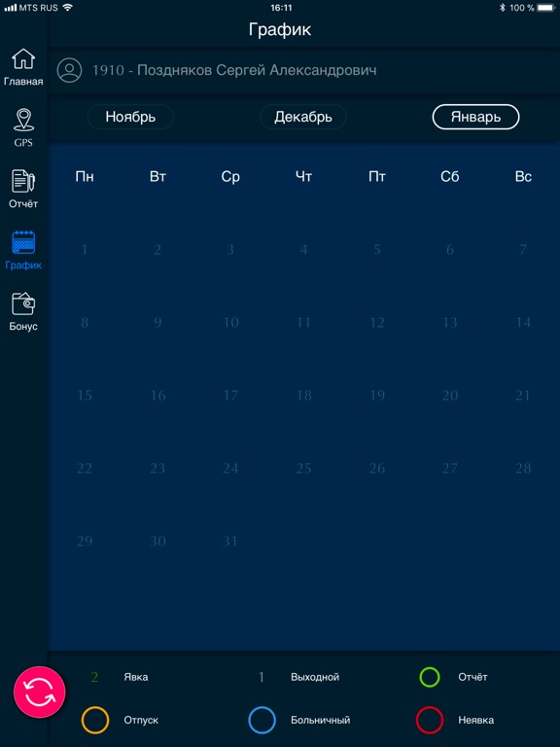This screenshot has width=560, height=747.
Task: Tap the Вс weekday header
Action: point(523,177)
